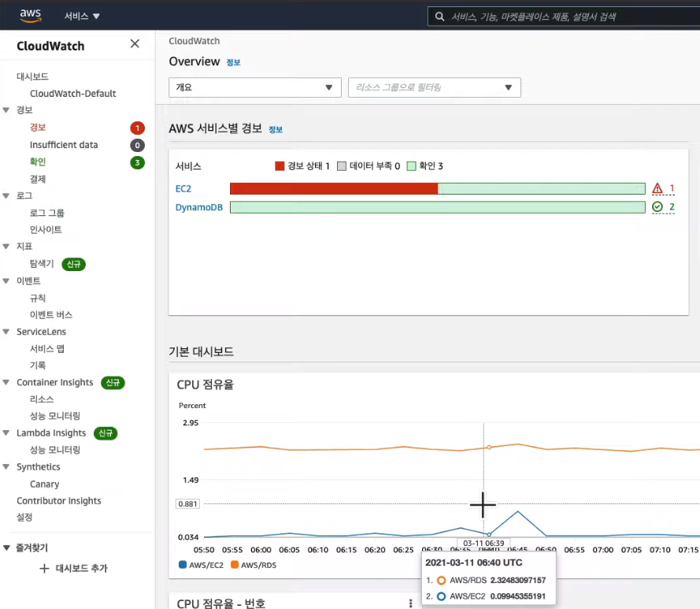
Task: Click 신규 badge beside Container Insights
Action: click(x=113, y=382)
